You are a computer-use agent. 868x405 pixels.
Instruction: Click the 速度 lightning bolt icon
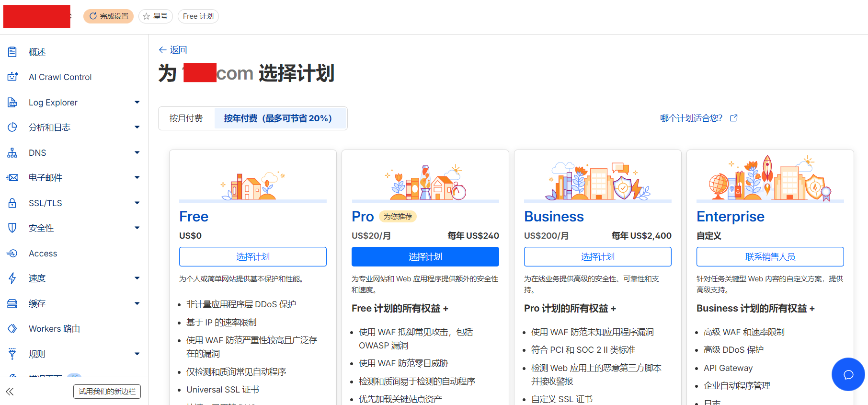[x=12, y=278]
